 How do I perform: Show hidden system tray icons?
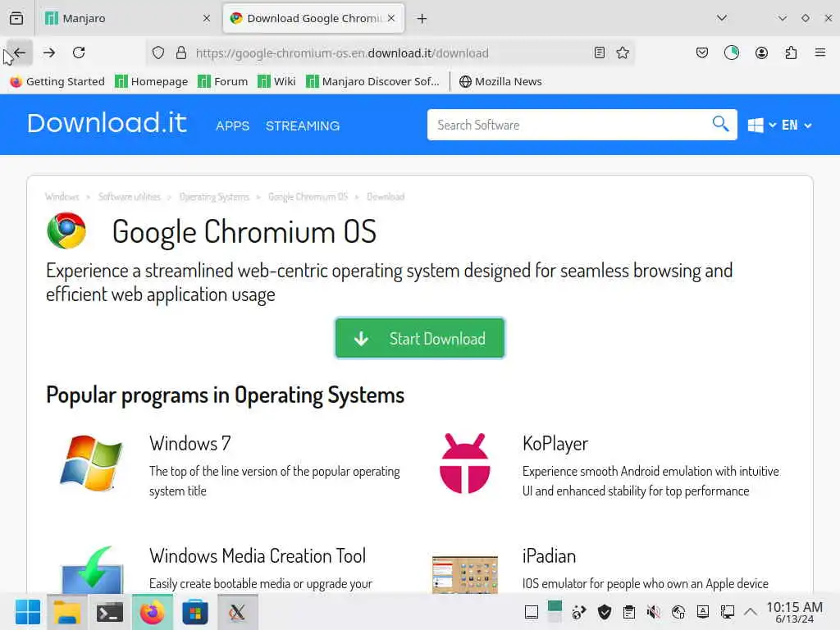pyautogui.click(x=751, y=612)
